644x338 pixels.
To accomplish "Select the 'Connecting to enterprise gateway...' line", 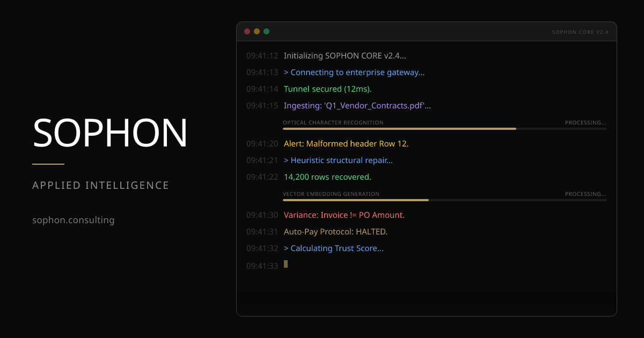I will (354, 72).
